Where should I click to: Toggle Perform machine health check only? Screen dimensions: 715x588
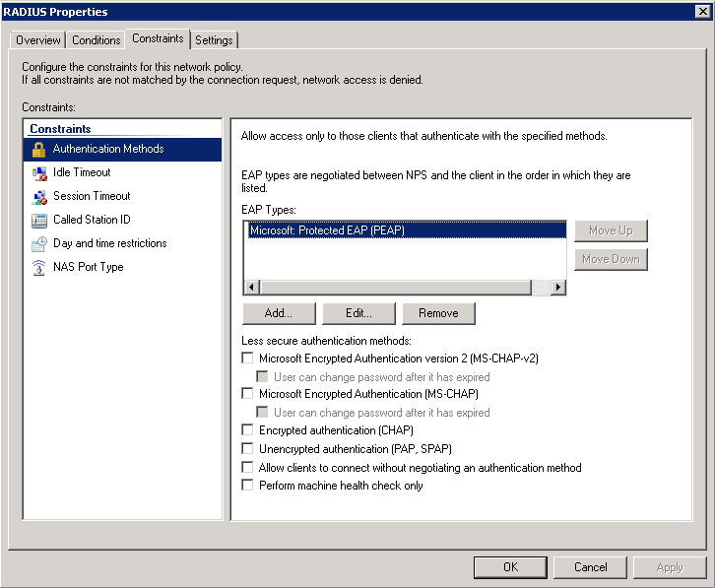pyautogui.click(x=247, y=486)
